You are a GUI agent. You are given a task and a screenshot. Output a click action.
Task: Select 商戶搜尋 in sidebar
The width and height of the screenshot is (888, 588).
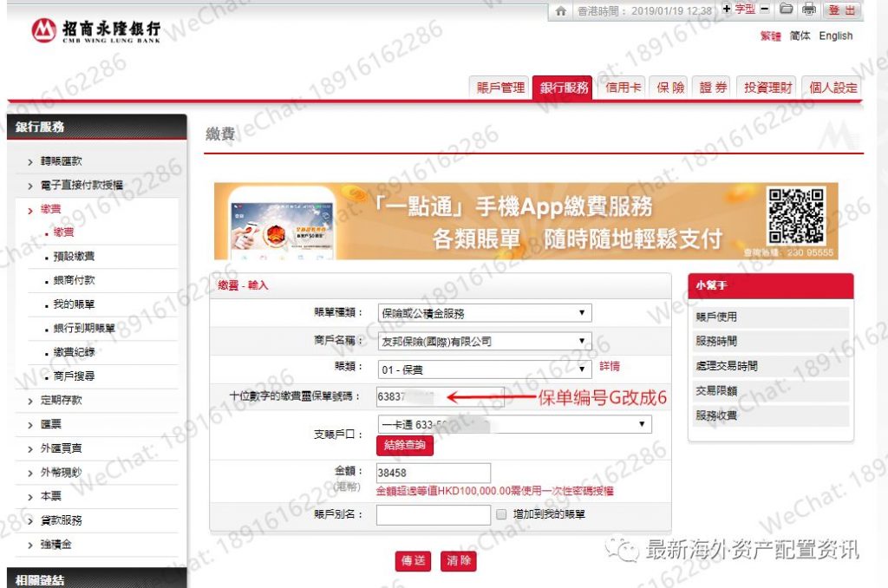[x=74, y=376]
